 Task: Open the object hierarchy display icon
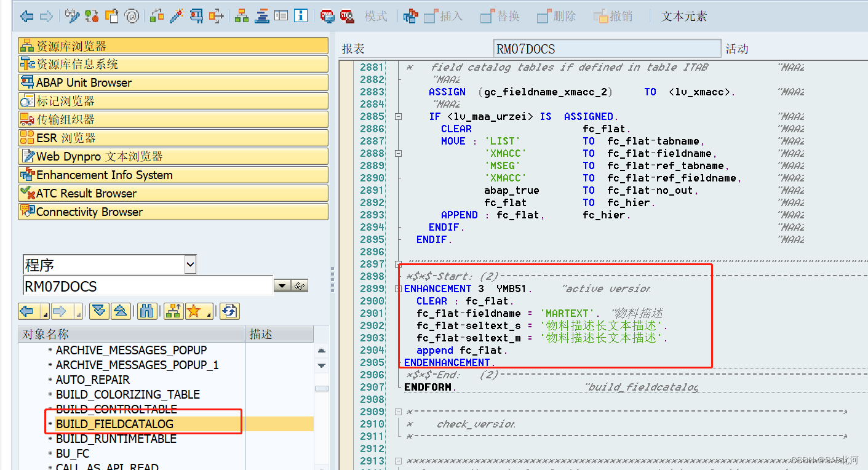tap(242, 16)
